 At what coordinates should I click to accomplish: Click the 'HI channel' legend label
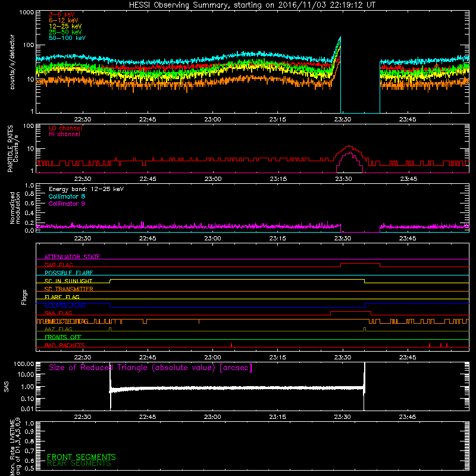[65, 134]
